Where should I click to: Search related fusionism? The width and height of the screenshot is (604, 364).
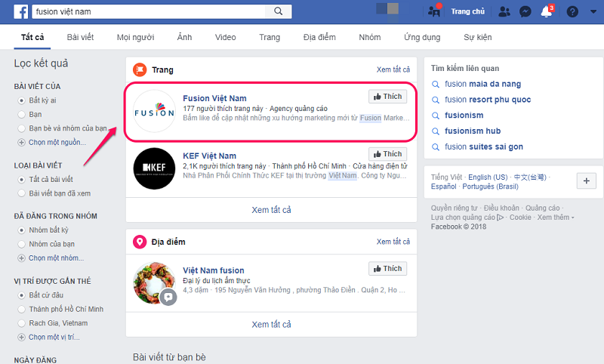point(464,116)
